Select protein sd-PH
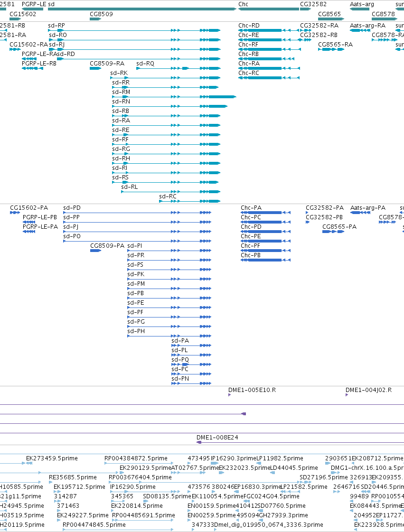 169,336
